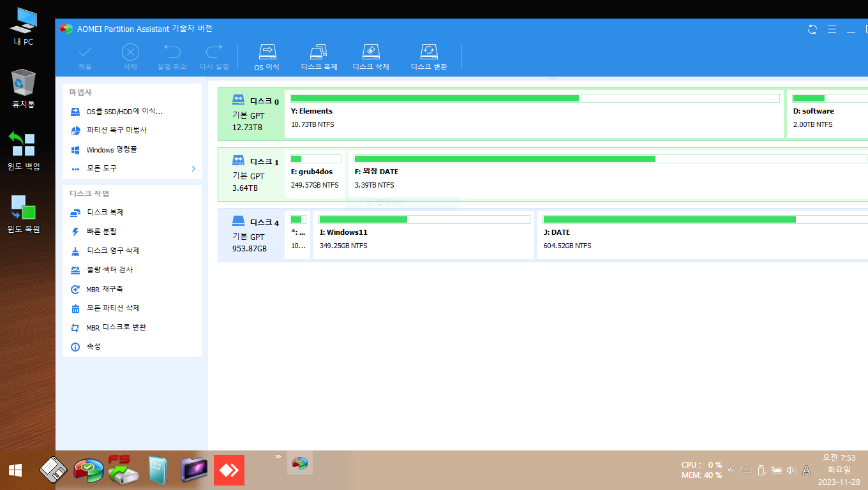Click the network monitor tray icon
Viewport: 868px width, 490px height.
746,470
